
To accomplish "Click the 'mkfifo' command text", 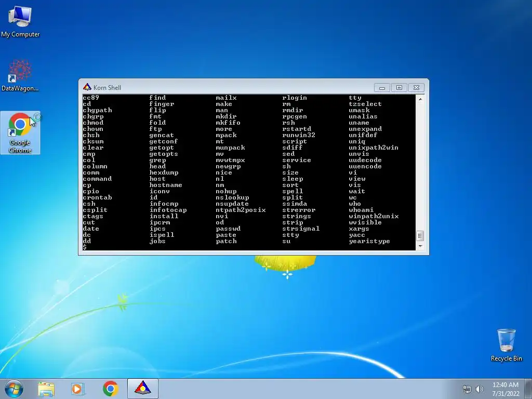I will [228, 123].
